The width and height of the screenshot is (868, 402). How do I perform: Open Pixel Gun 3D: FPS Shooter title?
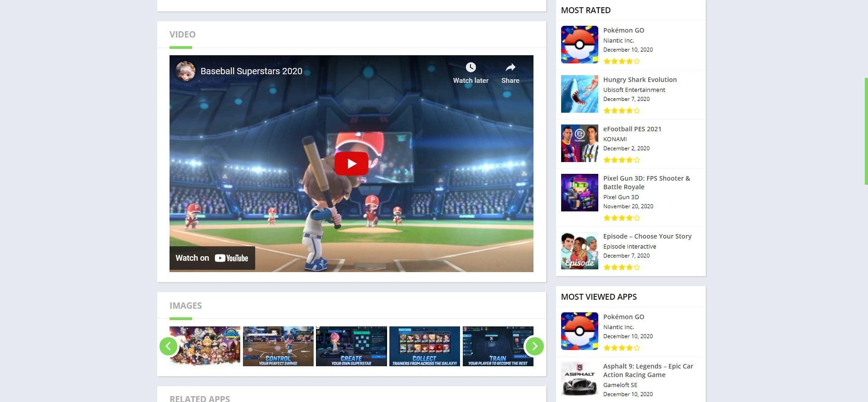[647, 182]
